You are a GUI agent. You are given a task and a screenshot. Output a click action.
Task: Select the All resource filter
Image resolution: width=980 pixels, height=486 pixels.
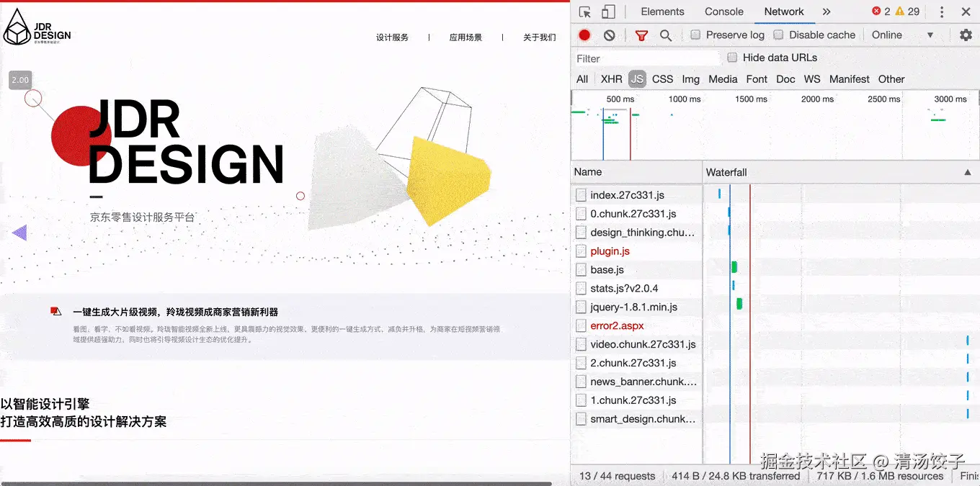(582, 79)
